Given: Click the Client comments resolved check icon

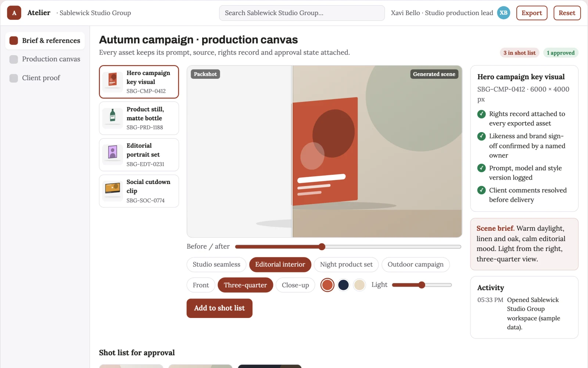Looking at the screenshot, I should click(481, 190).
